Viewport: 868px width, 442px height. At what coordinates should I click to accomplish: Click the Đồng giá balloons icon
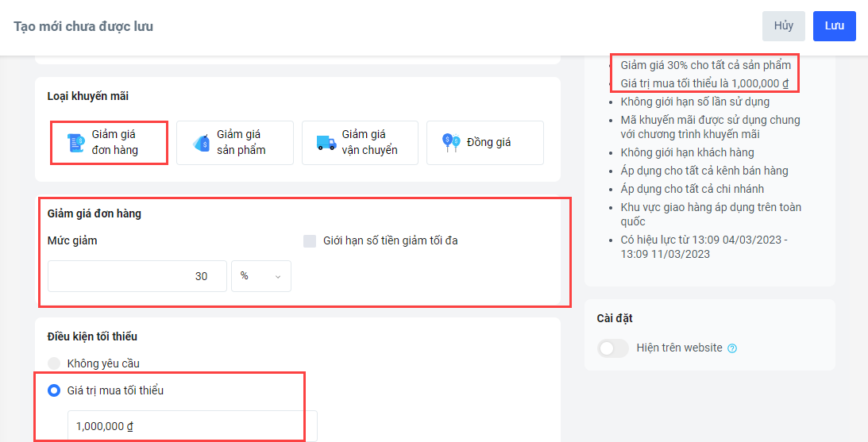point(451,143)
